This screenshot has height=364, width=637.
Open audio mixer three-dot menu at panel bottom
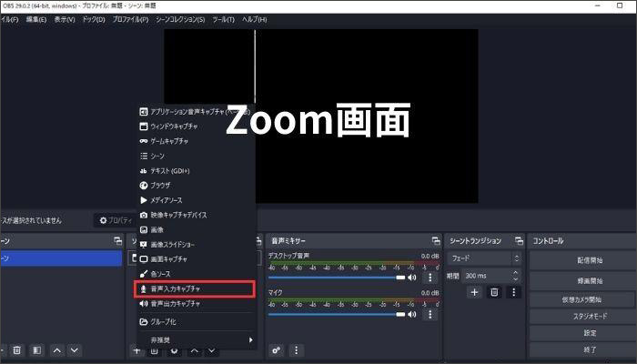(x=296, y=350)
